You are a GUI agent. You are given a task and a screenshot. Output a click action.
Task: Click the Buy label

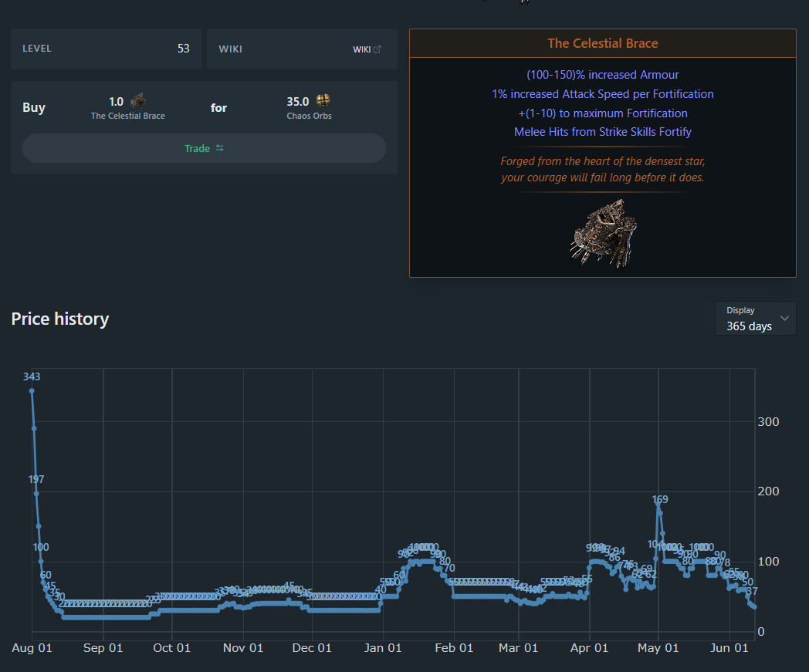(34, 107)
